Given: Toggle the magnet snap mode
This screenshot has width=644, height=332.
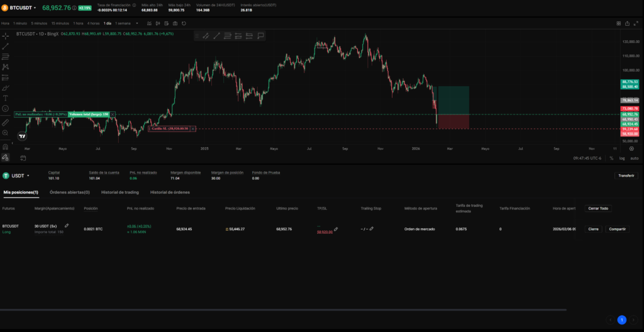Looking at the screenshot, I should (x=6, y=147).
